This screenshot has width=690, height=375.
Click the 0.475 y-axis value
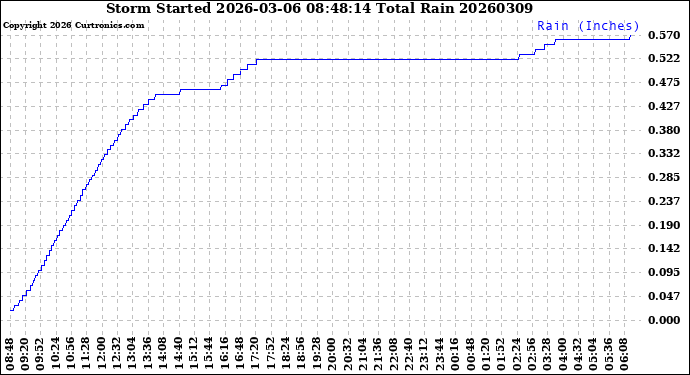click(x=664, y=82)
